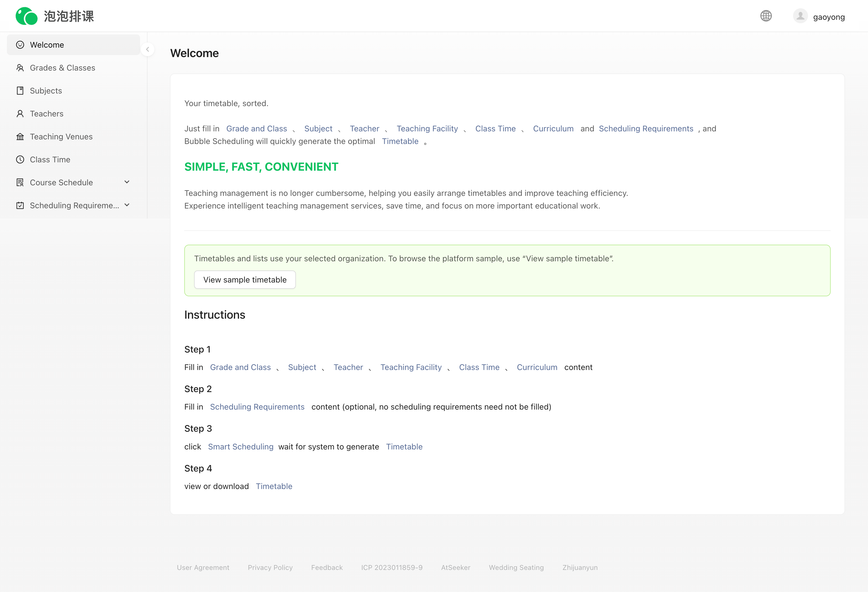This screenshot has width=868, height=592.
Task: Navigate to the Subjects section
Action: click(46, 90)
